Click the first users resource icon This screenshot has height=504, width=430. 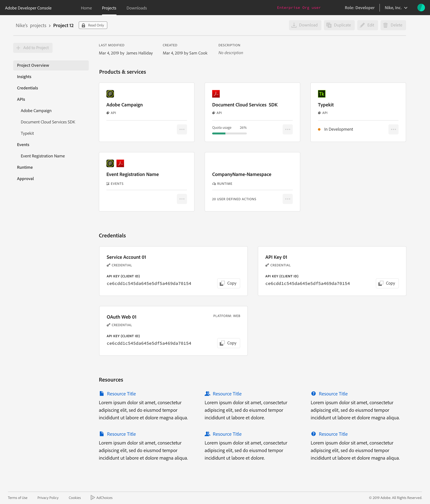tap(207, 394)
